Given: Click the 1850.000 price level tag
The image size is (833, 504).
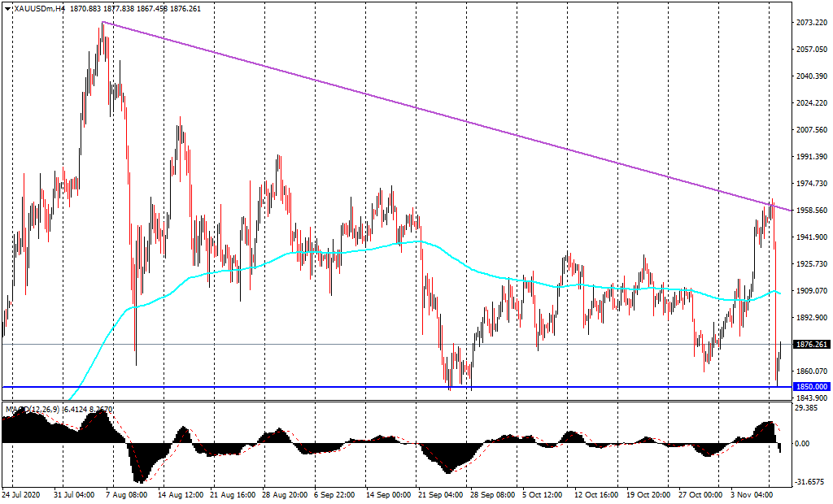Looking at the screenshot, I should click(x=813, y=387).
